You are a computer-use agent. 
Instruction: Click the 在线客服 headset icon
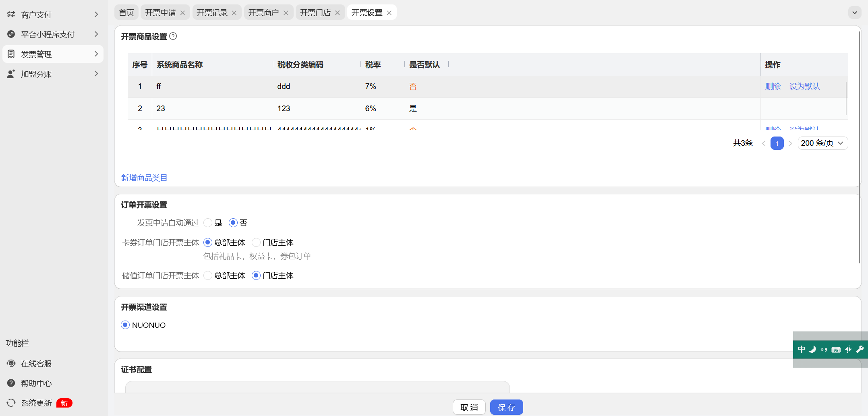(x=11, y=363)
